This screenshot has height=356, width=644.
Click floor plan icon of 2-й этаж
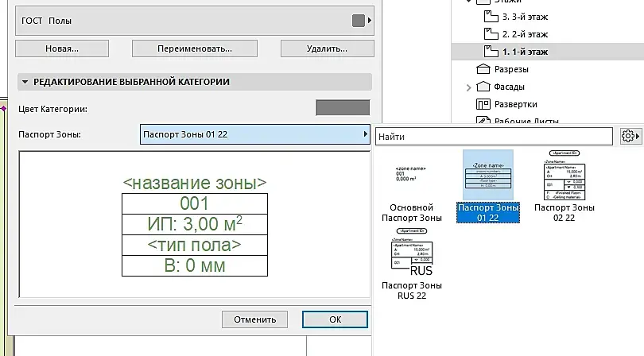(491, 33)
